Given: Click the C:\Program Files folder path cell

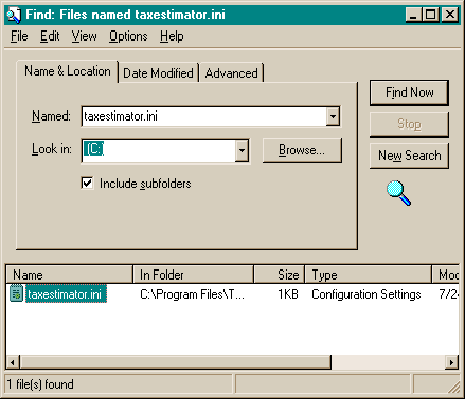Looking at the screenshot, I should (193, 294).
